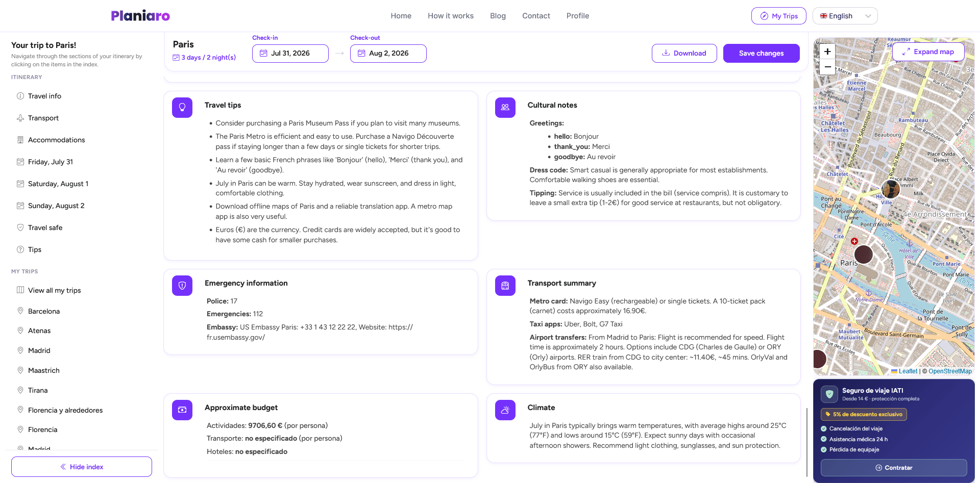Screen dimensions: 980x483
Task: Download the itinerary
Action: (684, 53)
